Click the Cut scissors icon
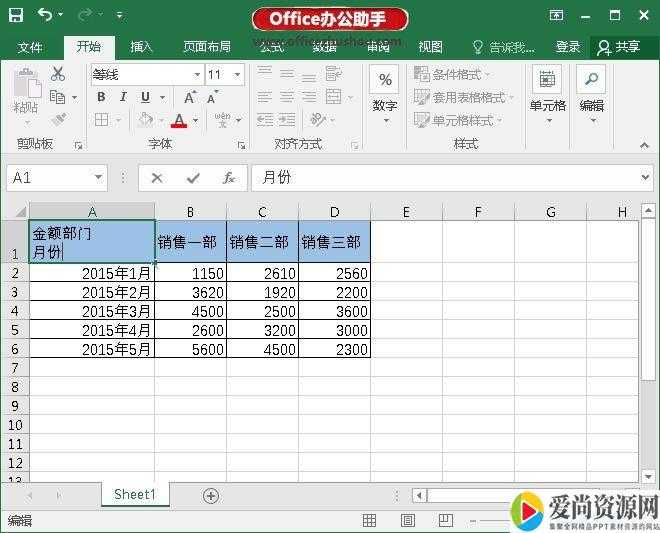The image size is (660, 533). (57, 74)
